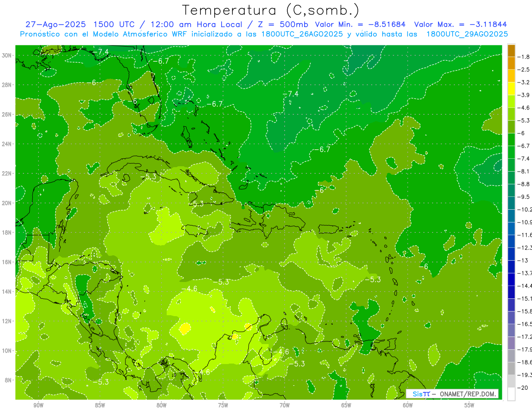Click the -3.9 legend value
The height and width of the screenshot is (411, 532).
tap(524, 95)
